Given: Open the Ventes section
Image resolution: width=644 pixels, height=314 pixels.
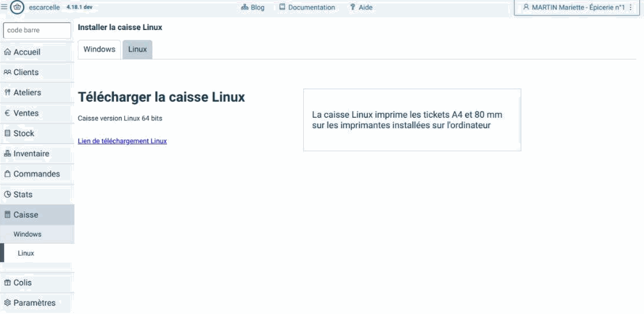Looking at the screenshot, I should coord(37,113).
